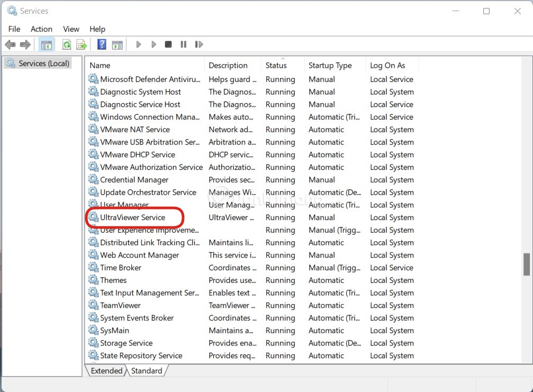Image resolution: width=533 pixels, height=392 pixels.
Task: Select Text Input Management Service
Action: (251, 293)
